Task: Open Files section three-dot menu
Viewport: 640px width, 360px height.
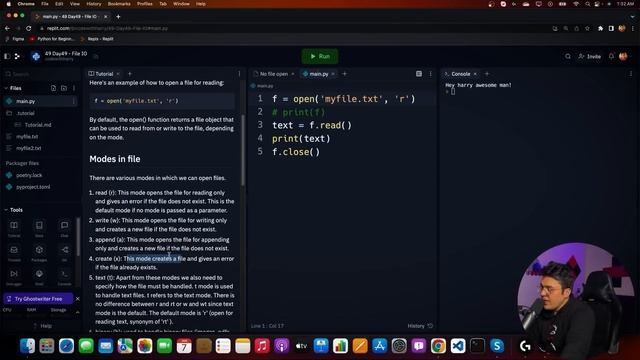Action: pyautogui.click(x=74, y=88)
